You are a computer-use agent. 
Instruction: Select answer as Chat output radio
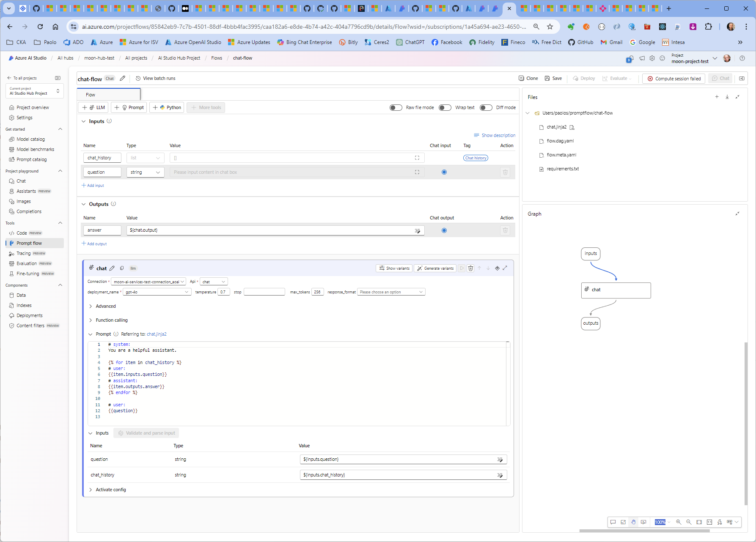(x=444, y=230)
